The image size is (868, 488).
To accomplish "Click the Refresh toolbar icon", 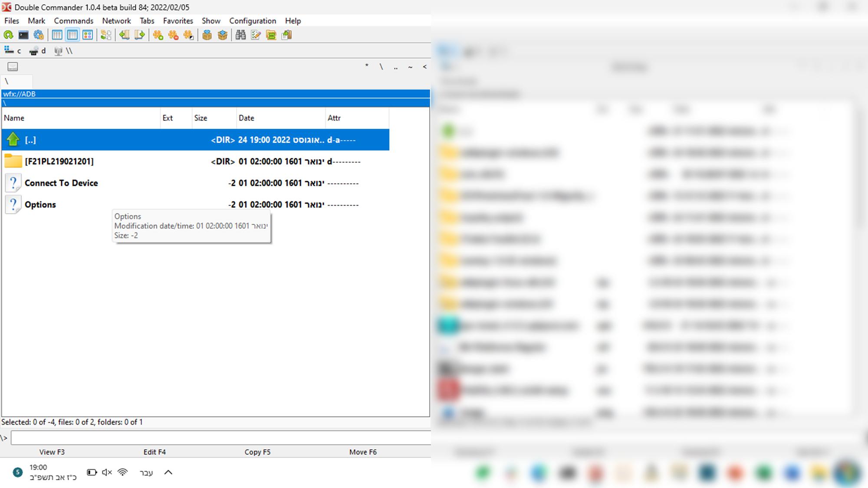I will (x=8, y=35).
